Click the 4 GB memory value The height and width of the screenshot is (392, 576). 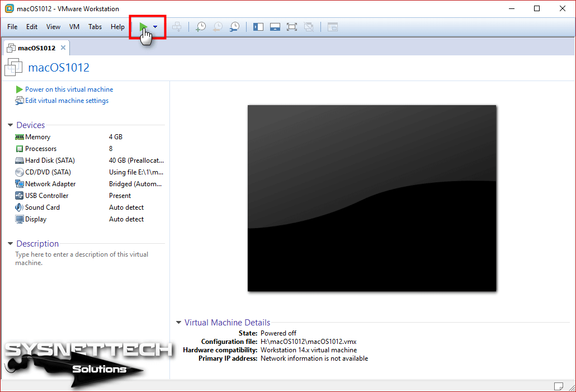coord(116,137)
